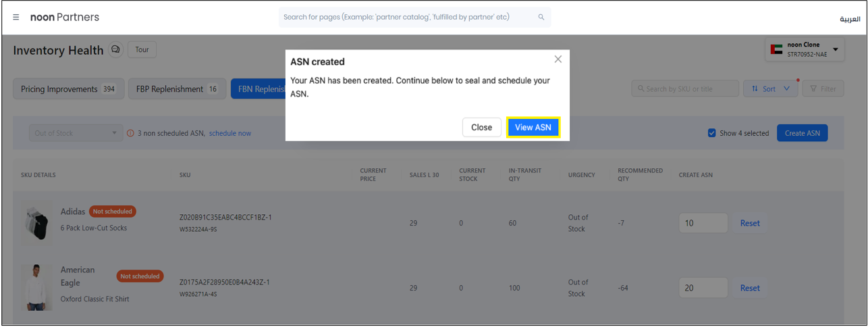Expand the noon Clone store dropdown

[835, 49]
